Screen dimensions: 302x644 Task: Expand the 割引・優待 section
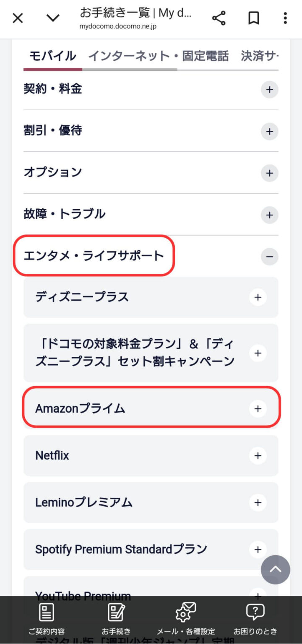pyautogui.click(x=151, y=131)
